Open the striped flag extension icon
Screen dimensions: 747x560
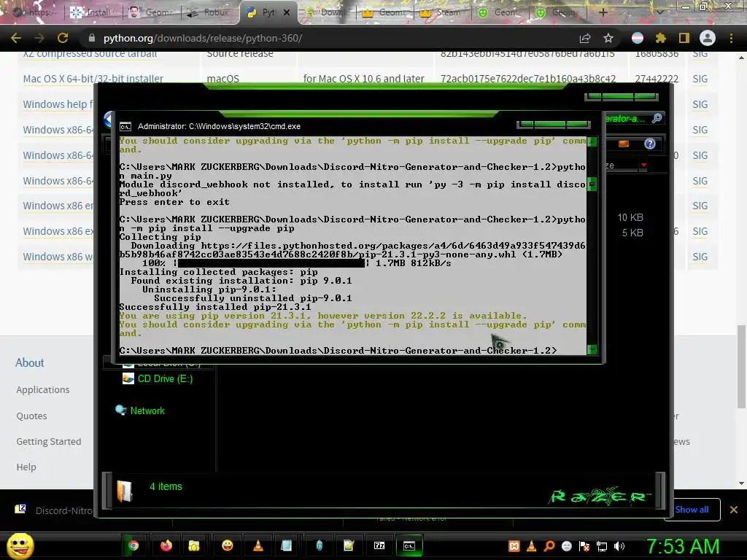point(638,38)
